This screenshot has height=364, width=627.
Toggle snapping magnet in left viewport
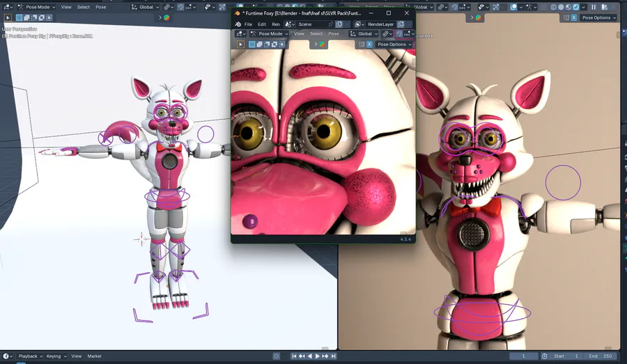tap(180, 7)
